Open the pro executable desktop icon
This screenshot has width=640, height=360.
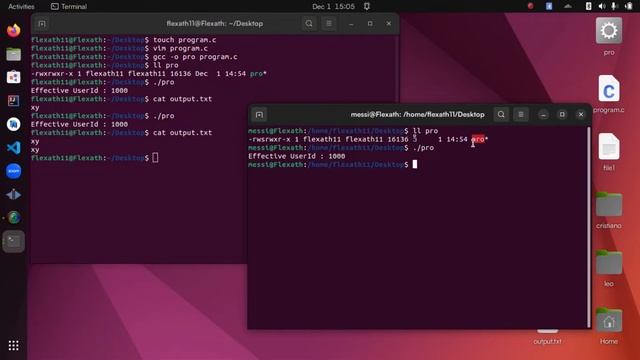pos(609,37)
